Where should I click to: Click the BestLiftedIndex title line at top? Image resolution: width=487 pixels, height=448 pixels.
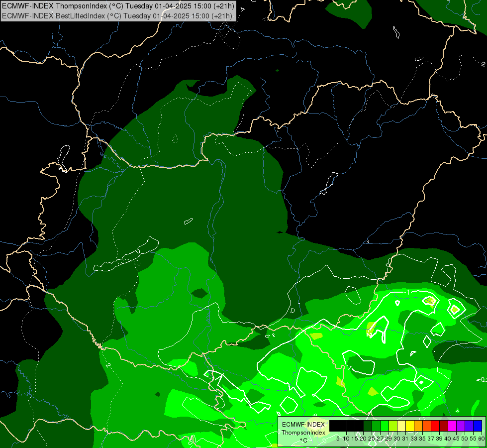pyautogui.click(x=117, y=15)
